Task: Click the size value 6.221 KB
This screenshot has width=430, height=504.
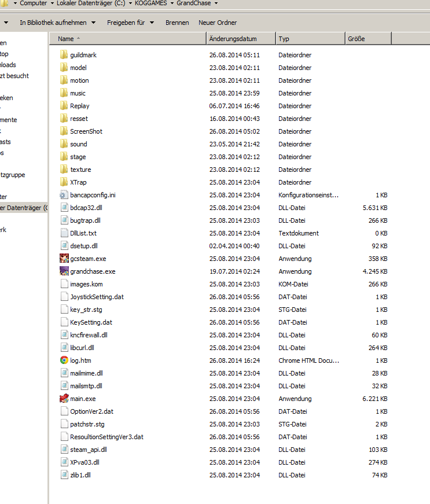Action: click(374, 399)
